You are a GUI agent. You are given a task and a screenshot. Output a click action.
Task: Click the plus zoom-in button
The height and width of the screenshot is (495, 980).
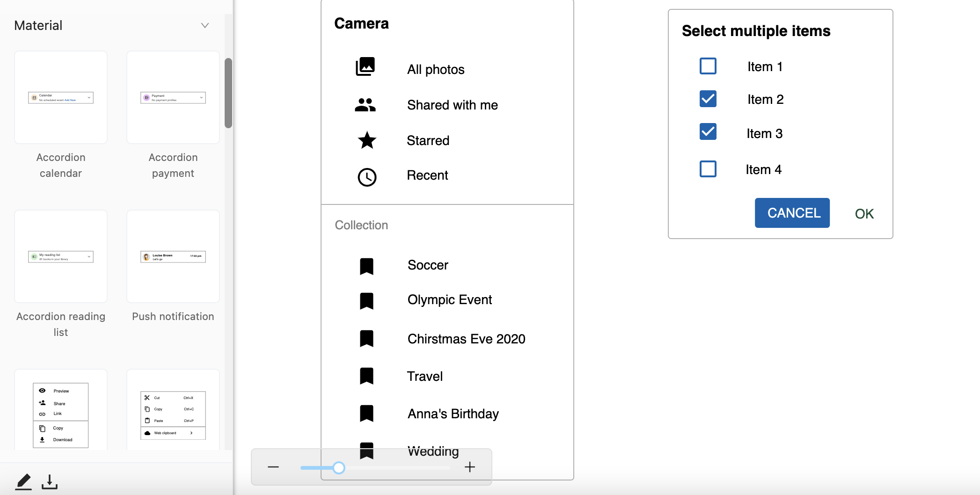[470, 467]
